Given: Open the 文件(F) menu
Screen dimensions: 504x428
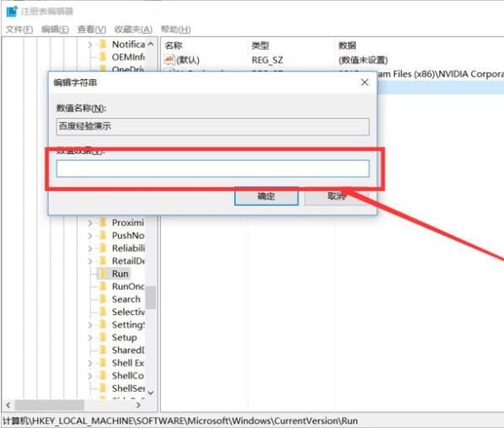Looking at the screenshot, I should pos(19,29).
